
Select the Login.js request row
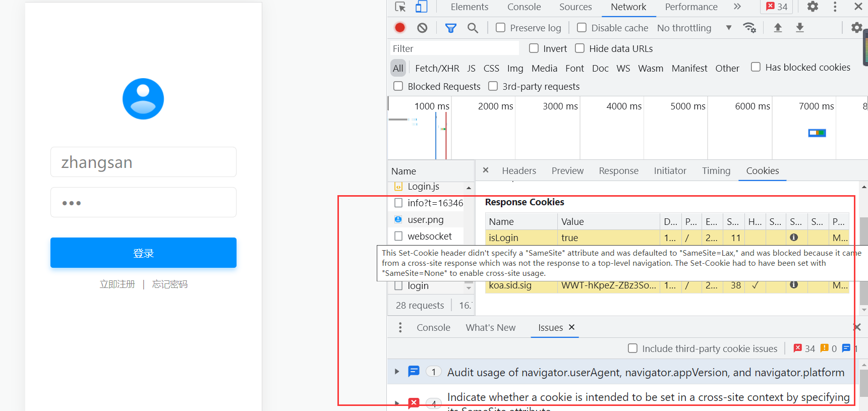pyautogui.click(x=426, y=187)
